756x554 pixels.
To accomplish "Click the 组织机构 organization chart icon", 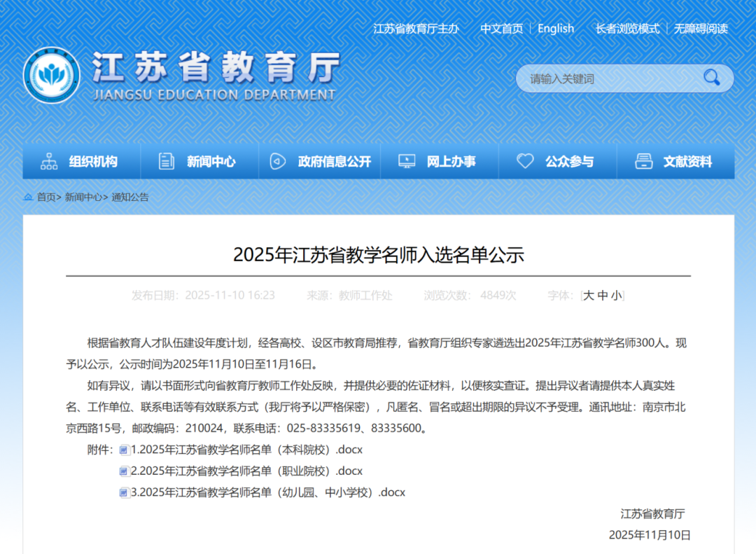I will pos(49,162).
